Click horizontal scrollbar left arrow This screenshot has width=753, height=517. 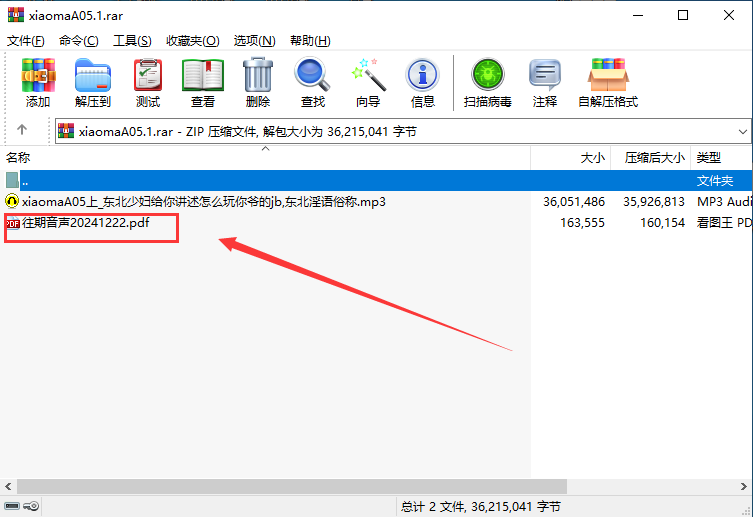(8, 486)
